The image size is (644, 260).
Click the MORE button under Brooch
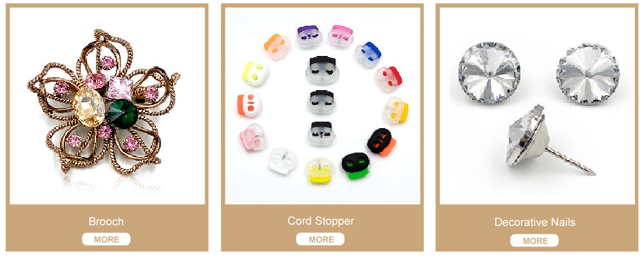[106, 239]
